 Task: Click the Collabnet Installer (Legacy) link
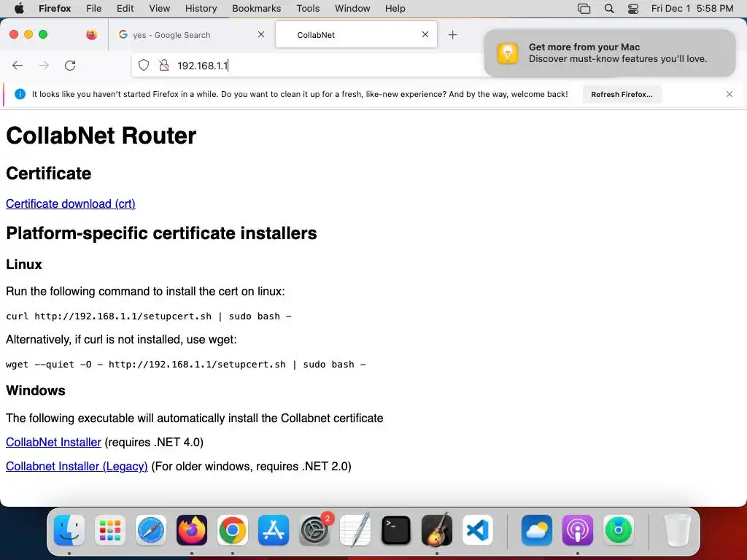pyautogui.click(x=77, y=466)
